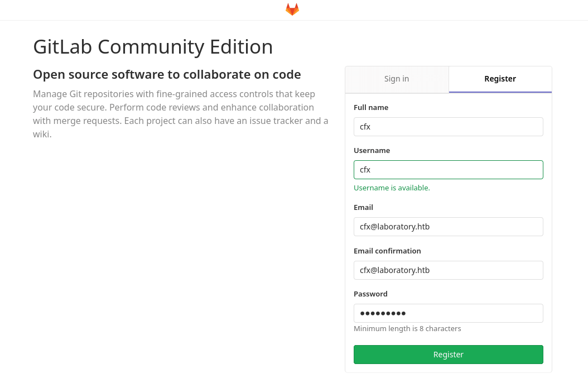
Task: Click the 'Password' field label
Action: pyautogui.click(x=370, y=294)
